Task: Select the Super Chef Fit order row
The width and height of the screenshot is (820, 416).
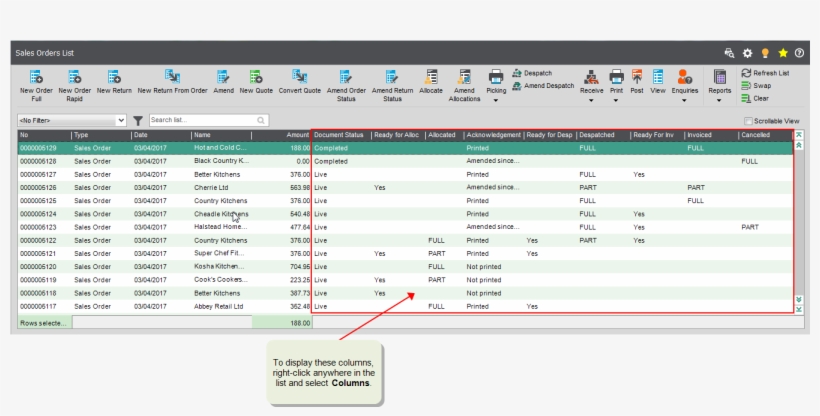Action: click(x=405, y=253)
